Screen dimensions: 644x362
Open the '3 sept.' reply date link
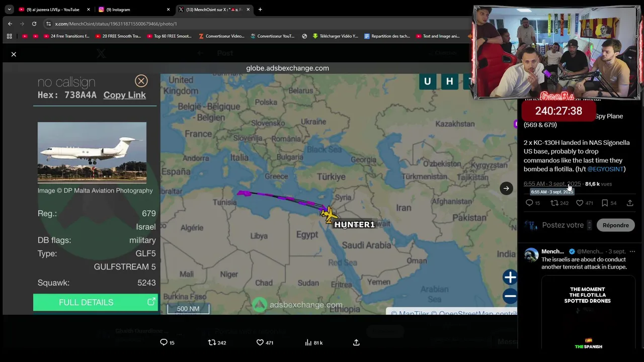[x=617, y=251]
